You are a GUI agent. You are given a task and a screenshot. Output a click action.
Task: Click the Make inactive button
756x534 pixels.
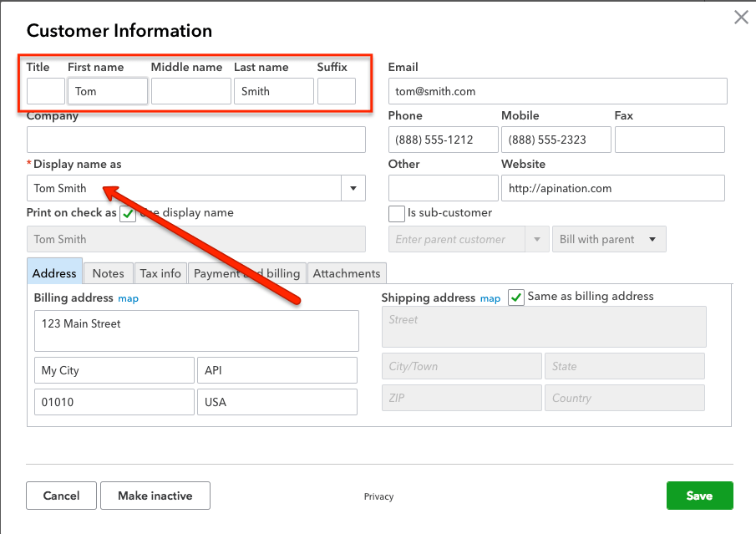click(x=155, y=495)
